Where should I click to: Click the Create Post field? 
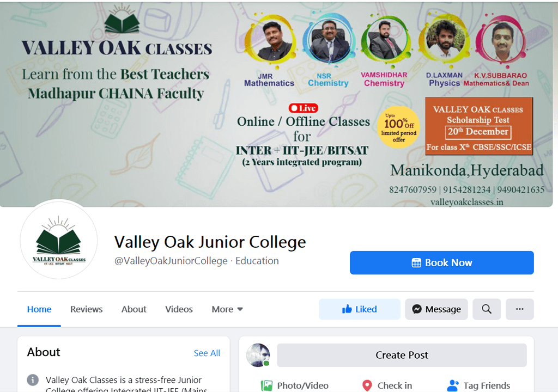pyautogui.click(x=402, y=355)
